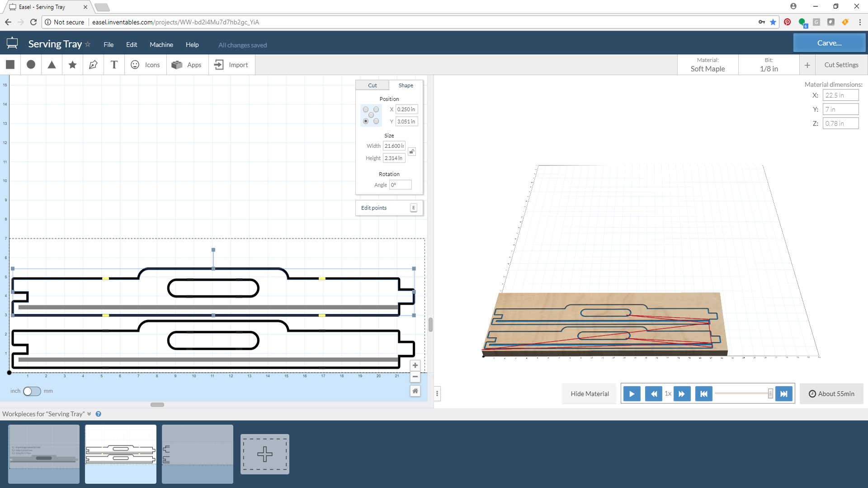This screenshot has width=868, height=488.
Task: Select the Text tool
Action: coord(113,64)
